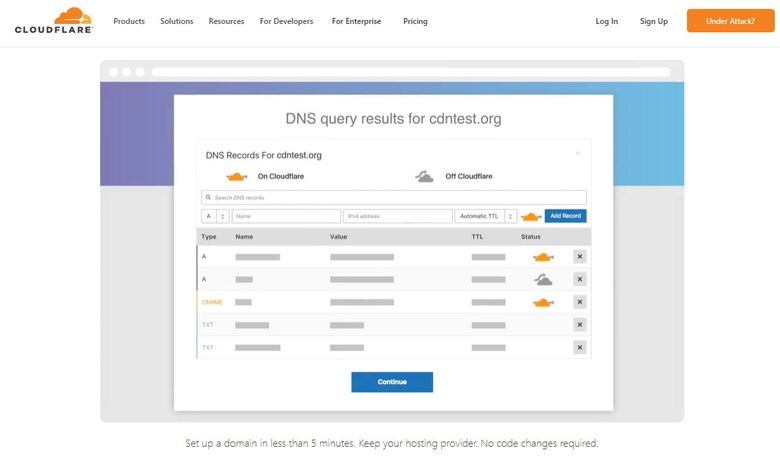Open the Products menu
Screen dimensions: 780x457
click(x=129, y=21)
